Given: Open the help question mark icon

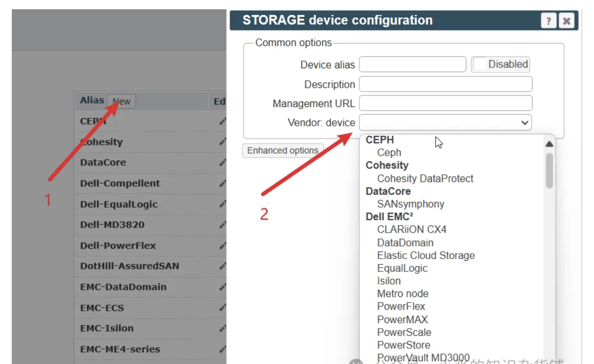Looking at the screenshot, I should click(x=549, y=21).
